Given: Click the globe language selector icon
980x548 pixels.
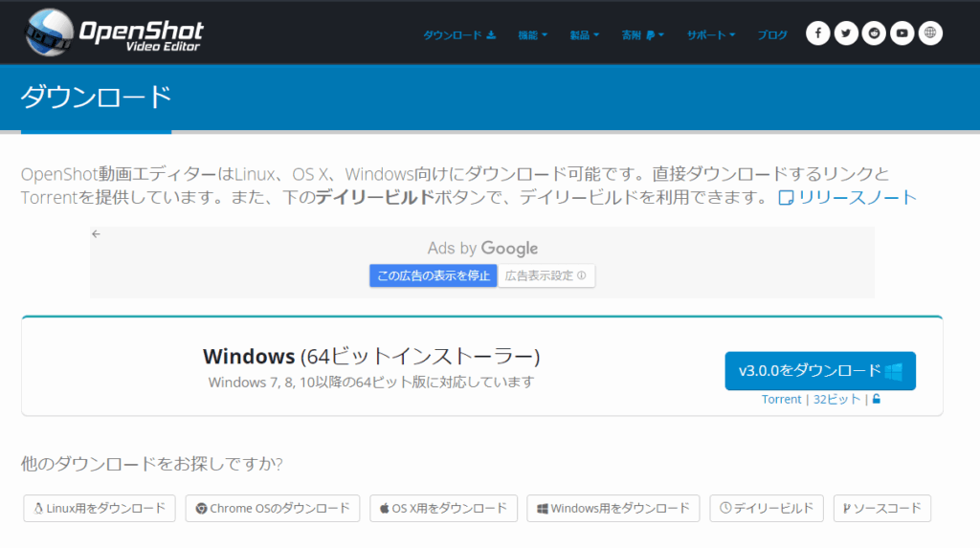Looking at the screenshot, I should (930, 33).
